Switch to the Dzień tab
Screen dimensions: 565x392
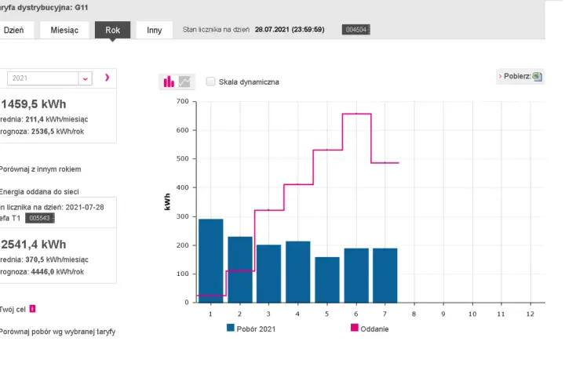coord(16,30)
